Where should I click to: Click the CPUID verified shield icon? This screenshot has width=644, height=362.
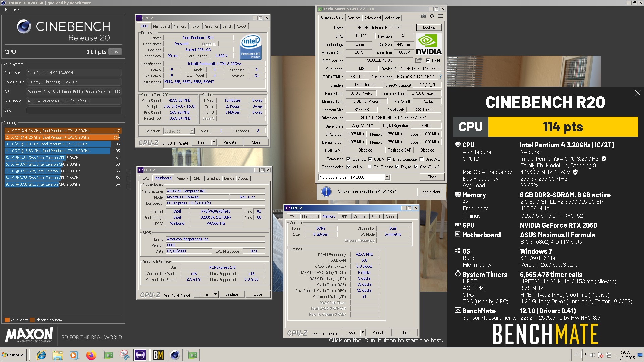click(x=604, y=159)
